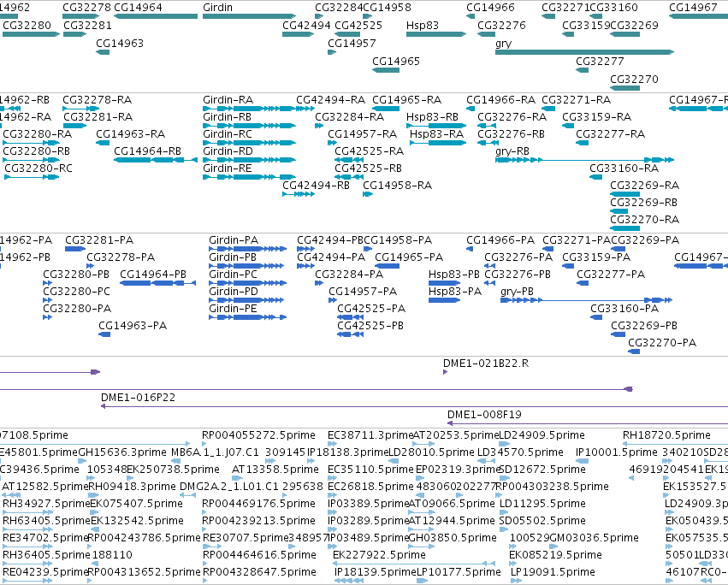728x585 pixels.
Task: Select the RP004055272.5prime EST label
Action: tap(258, 435)
